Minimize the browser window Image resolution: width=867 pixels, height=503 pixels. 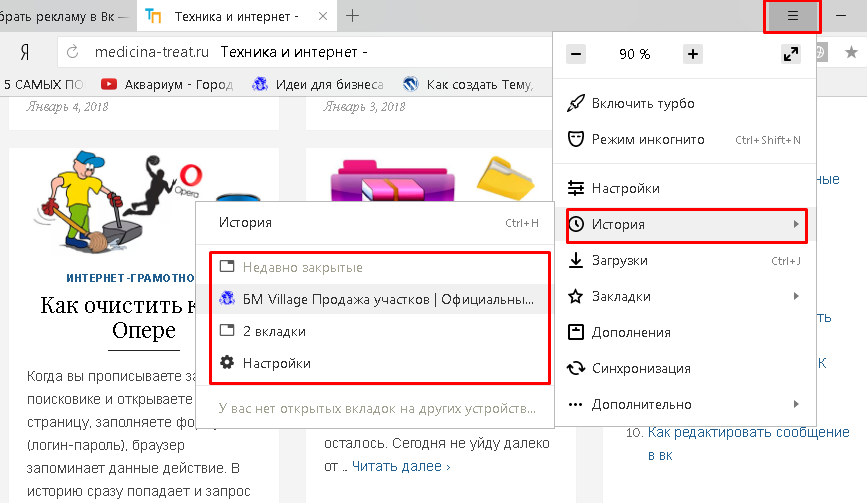tap(841, 16)
